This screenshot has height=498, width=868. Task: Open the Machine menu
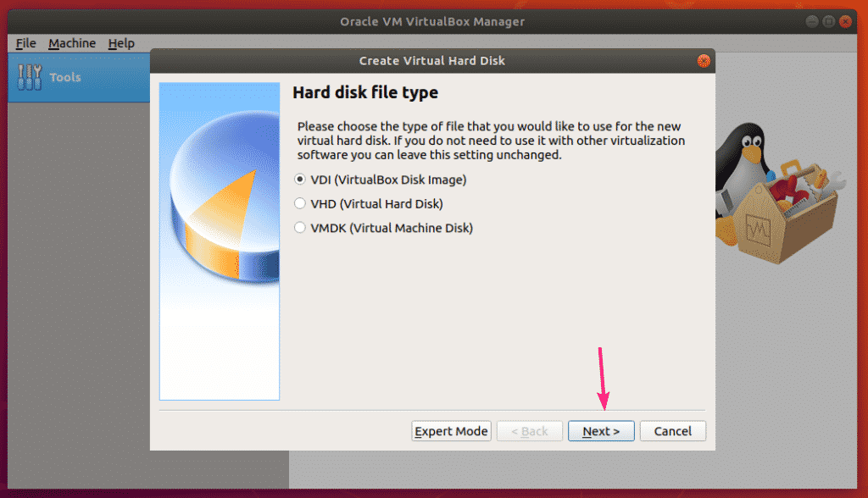point(72,43)
